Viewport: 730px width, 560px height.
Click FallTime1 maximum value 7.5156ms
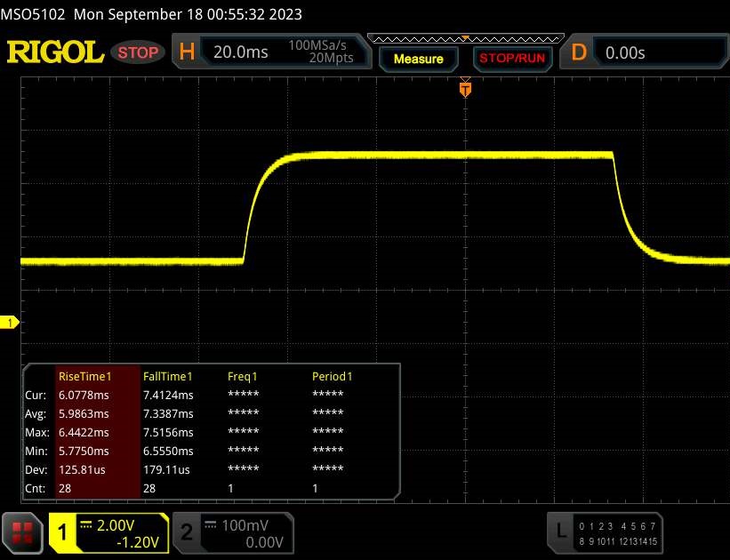[168, 432]
